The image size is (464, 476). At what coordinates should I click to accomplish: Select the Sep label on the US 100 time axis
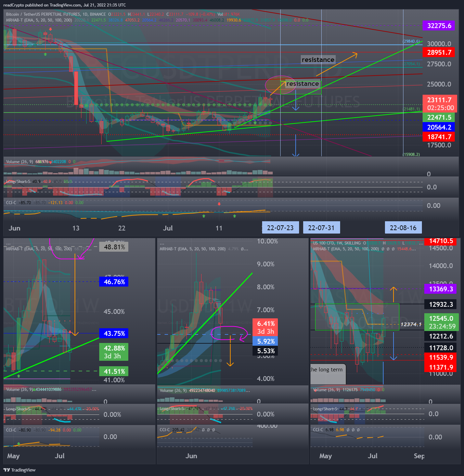pos(419,456)
